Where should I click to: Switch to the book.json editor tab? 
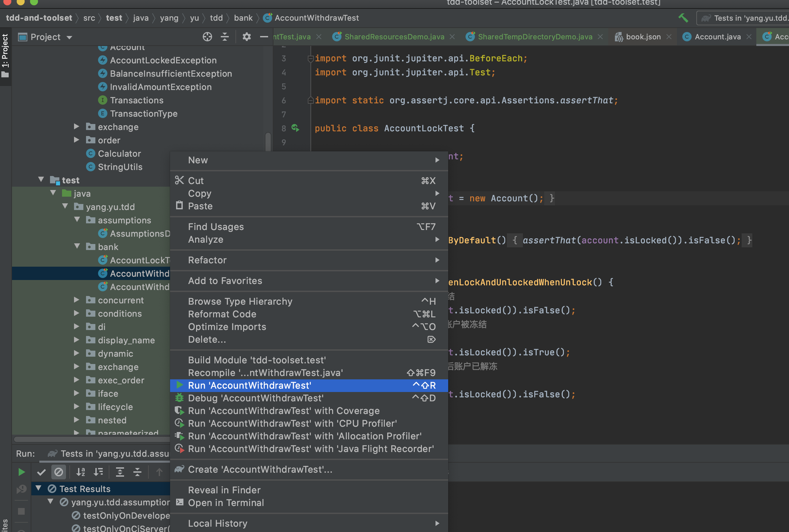[643, 37]
